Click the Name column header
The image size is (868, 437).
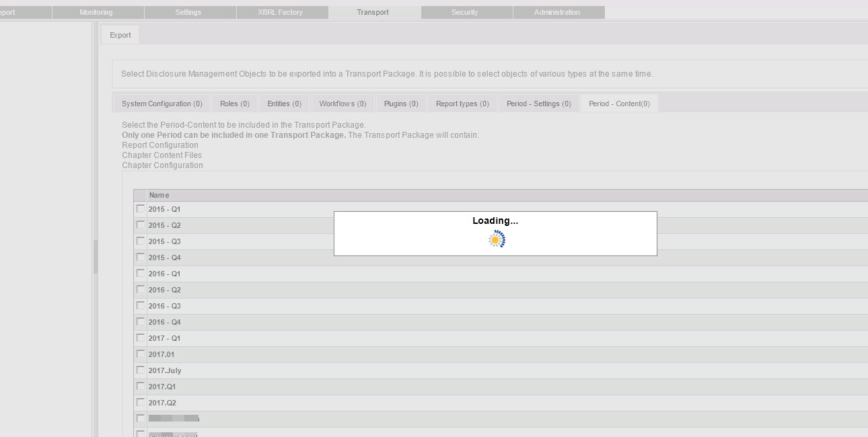tap(507, 195)
